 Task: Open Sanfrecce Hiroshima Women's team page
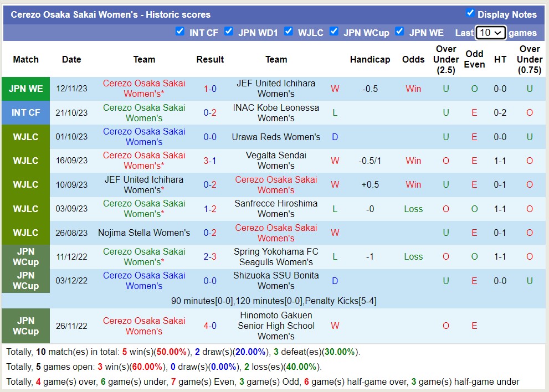[276, 209]
